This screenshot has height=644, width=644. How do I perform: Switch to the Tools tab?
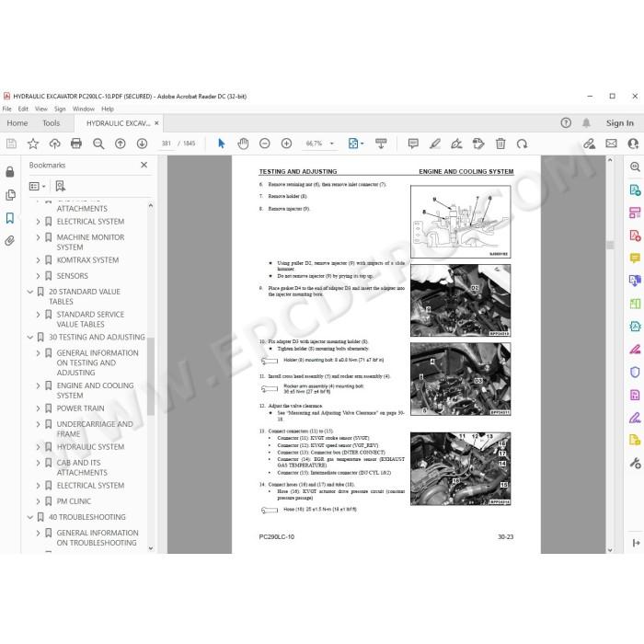51,122
